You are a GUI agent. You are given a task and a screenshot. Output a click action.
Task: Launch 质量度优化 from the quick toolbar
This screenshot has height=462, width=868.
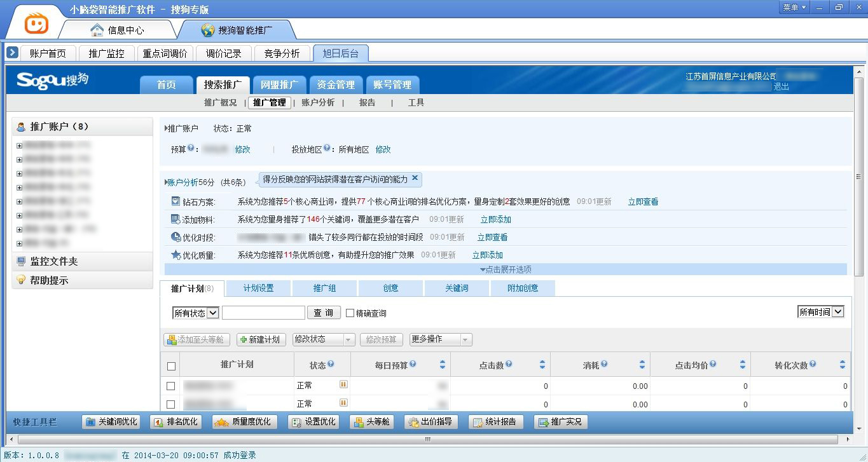click(244, 421)
